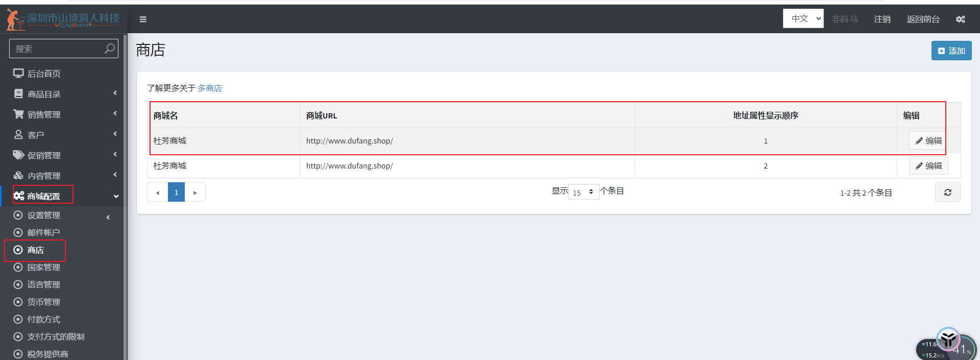Click the hamburger menu toggle icon
The image size is (980, 360).
(143, 19)
